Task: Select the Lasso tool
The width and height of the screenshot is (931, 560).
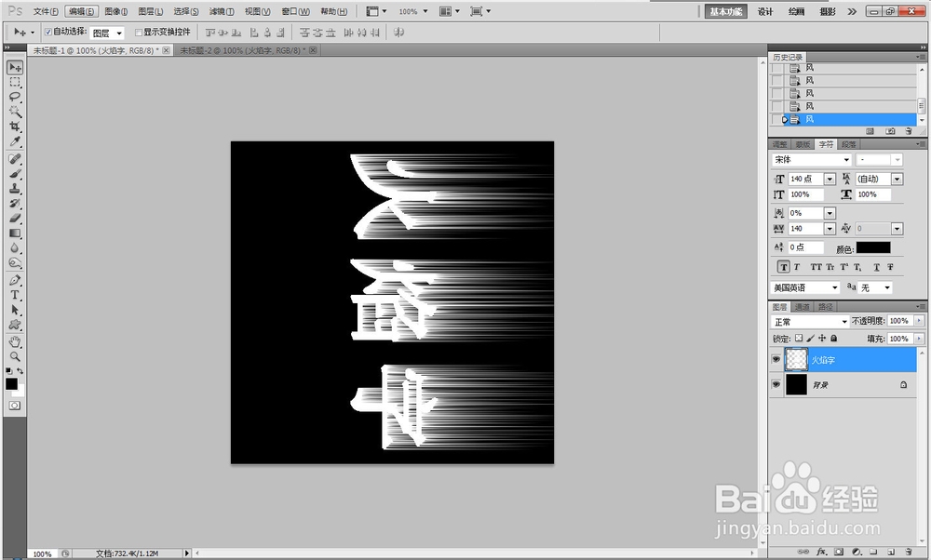Action: coord(15,97)
